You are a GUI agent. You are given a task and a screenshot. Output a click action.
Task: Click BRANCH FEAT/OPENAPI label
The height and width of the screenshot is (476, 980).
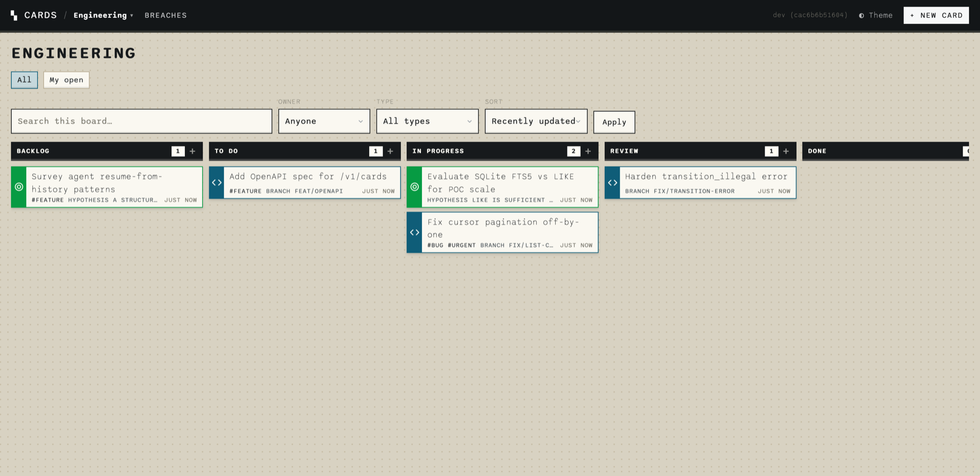pyautogui.click(x=305, y=191)
